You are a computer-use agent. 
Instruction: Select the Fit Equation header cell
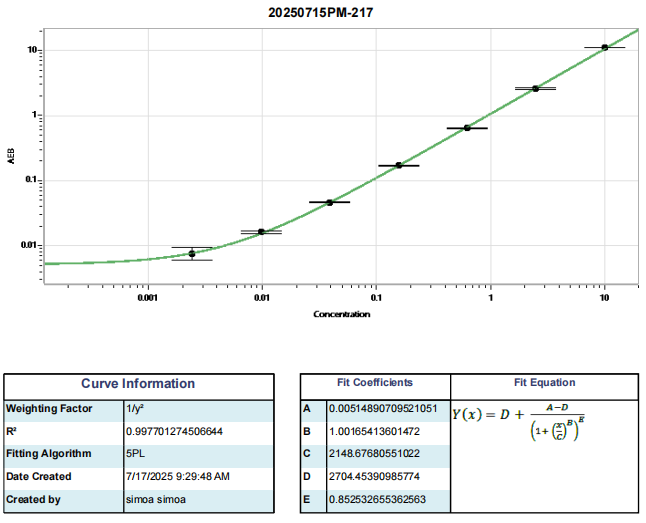point(544,383)
